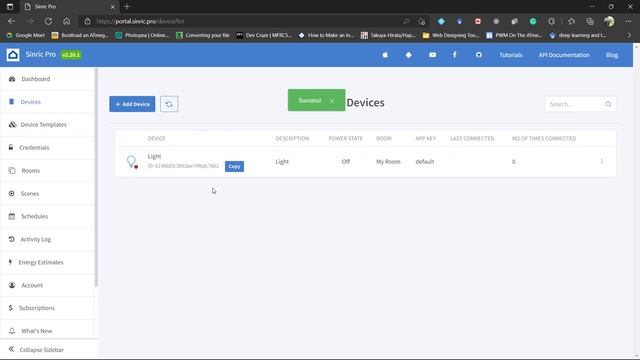This screenshot has width=640, height=360.
Task: Open the browser profile avatar
Action: click(x=609, y=21)
